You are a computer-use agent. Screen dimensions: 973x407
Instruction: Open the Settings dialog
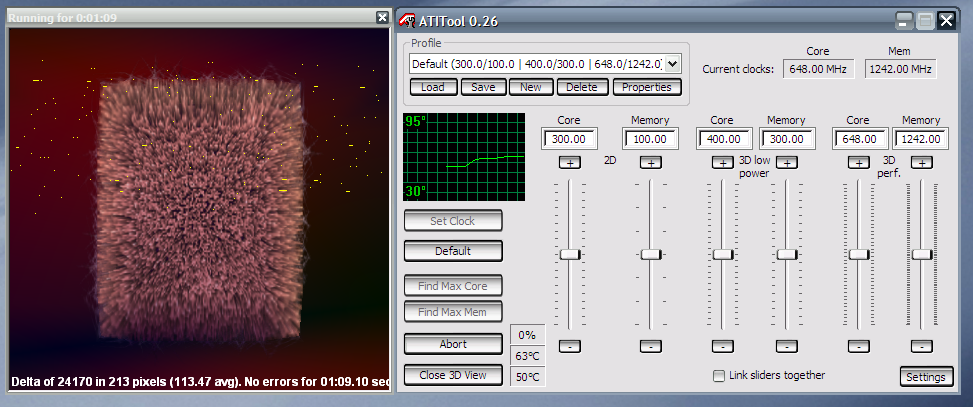(926, 377)
